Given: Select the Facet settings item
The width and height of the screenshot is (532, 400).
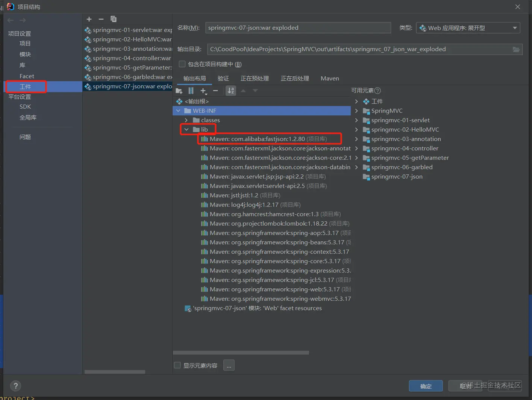Looking at the screenshot, I should (x=27, y=76).
